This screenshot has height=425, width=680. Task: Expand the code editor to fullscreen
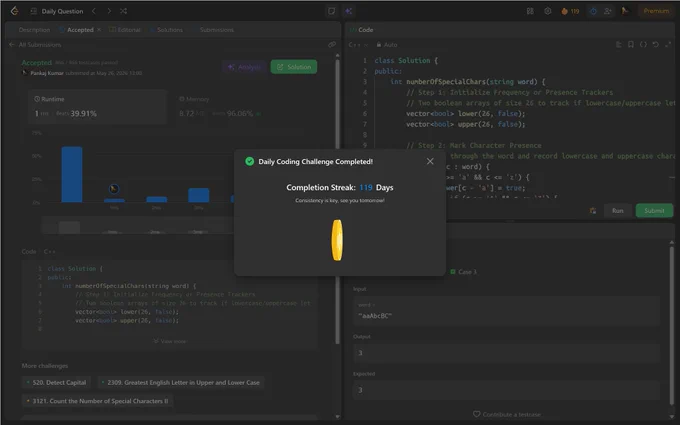(668, 44)
